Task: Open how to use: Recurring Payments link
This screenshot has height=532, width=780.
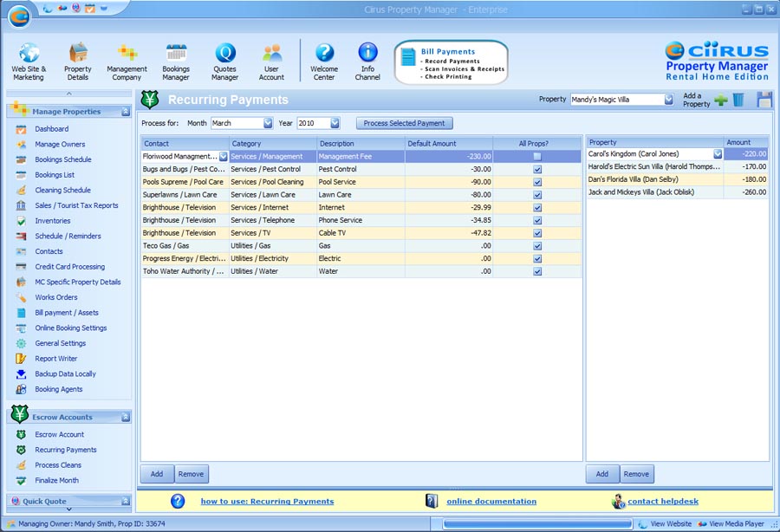Action: tap(267, 502)
